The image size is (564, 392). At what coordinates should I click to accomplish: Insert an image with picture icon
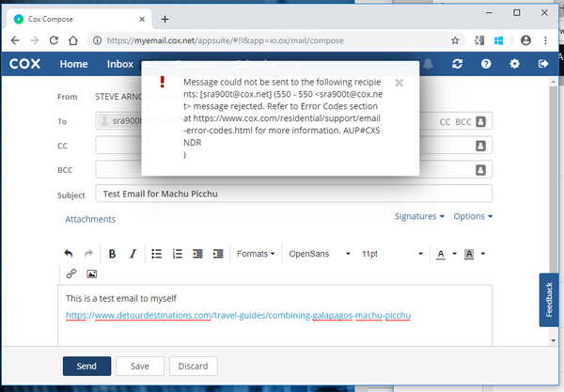click(92, 274)
